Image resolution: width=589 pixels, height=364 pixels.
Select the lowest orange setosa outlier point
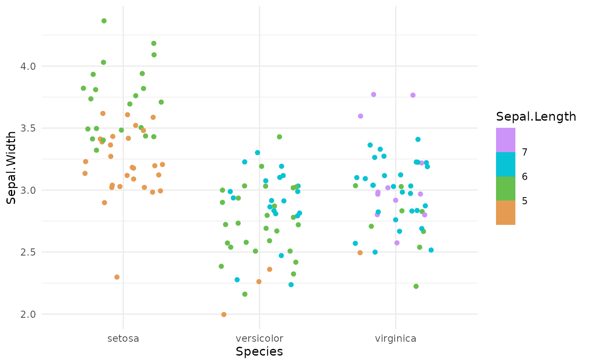(x=117, y=277)
